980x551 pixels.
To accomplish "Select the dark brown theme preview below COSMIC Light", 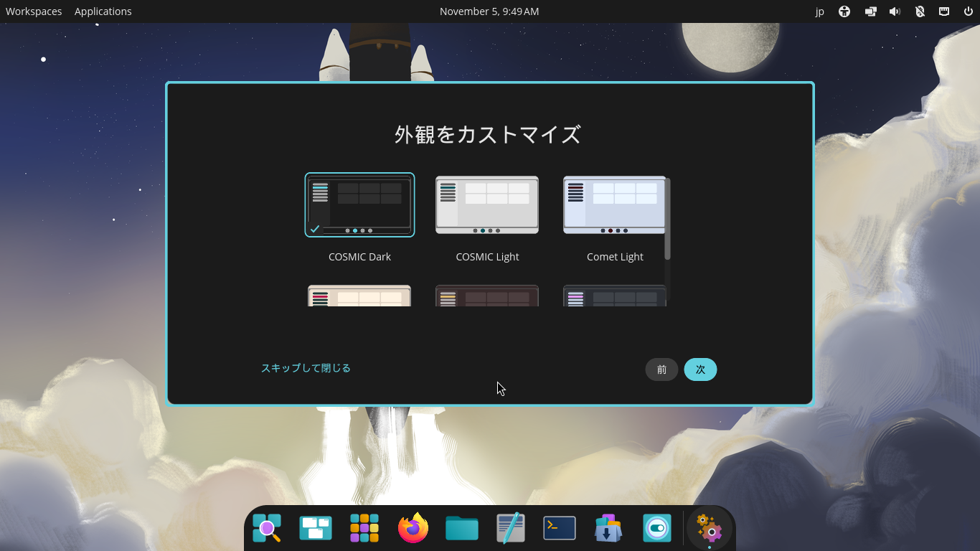I will [487, 296].
